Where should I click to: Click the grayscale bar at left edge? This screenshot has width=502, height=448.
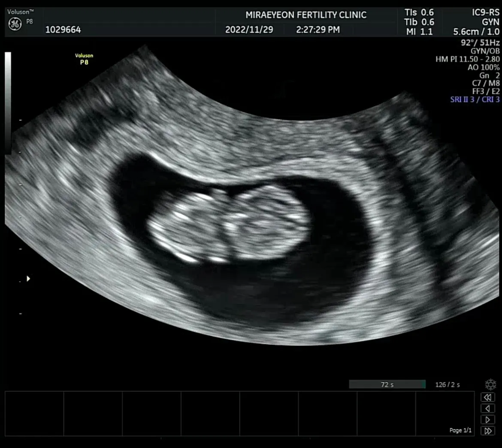coord(8,103)
